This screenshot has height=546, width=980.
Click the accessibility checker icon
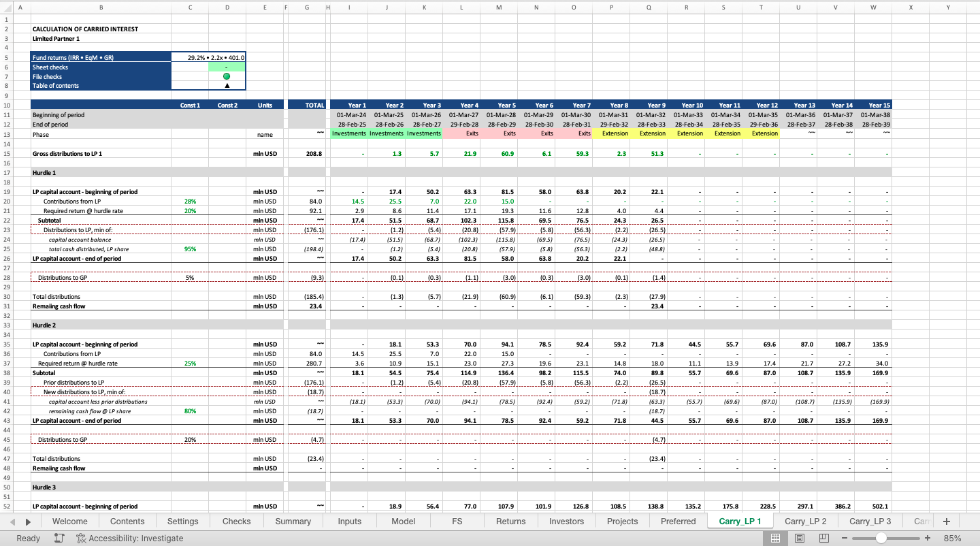tap(81, 538)
